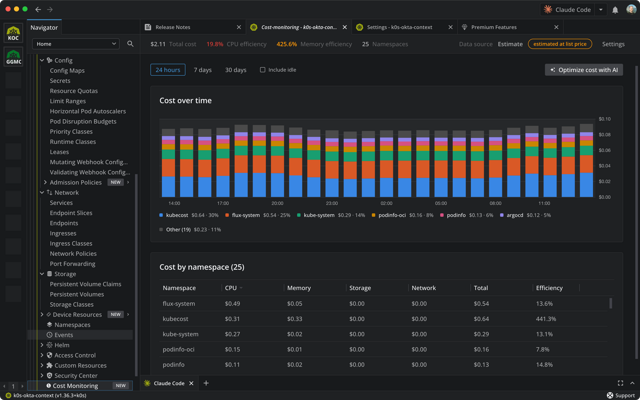Image resolution: width=640 pixels, height=400 pixels.
Task: Open the Home dropdown in Navigator
Action: coord(76,44)
